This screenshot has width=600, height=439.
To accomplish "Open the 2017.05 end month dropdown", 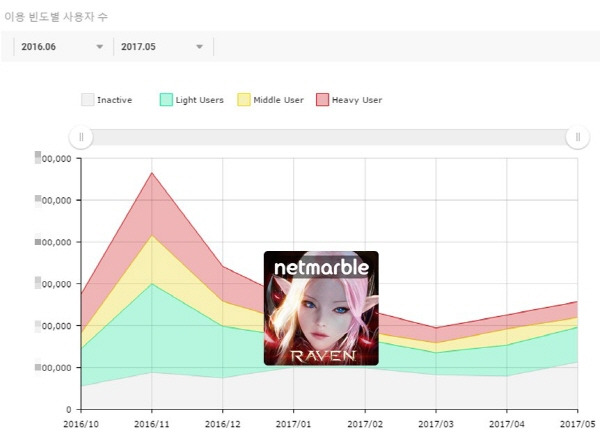I will (163, 47).
